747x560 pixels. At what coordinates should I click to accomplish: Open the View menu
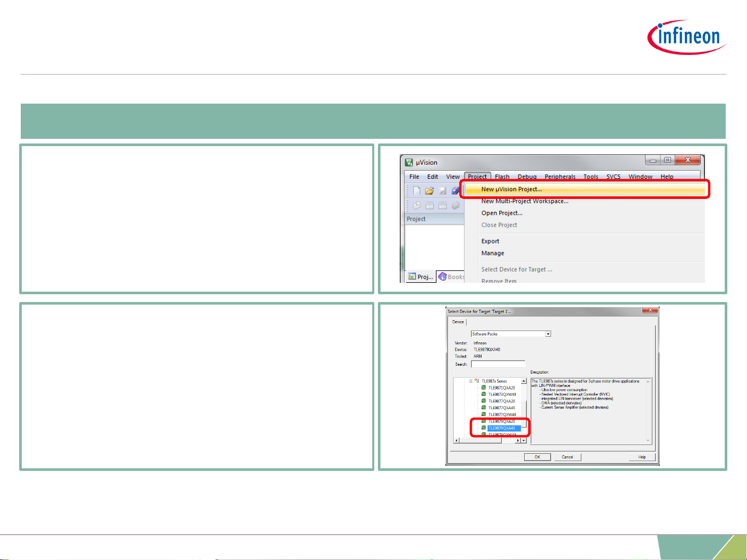point(453,177)
